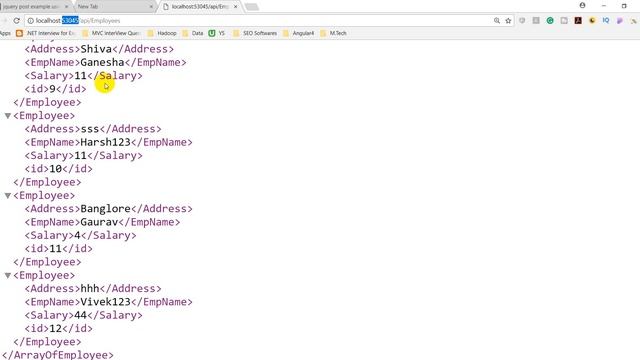Minimize the Chrome window
The image size is (640, 360).
coord(604,6)
